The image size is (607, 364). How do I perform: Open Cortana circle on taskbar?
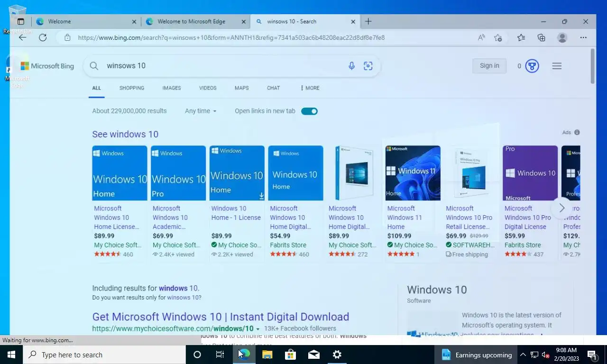tap(197, 355)
